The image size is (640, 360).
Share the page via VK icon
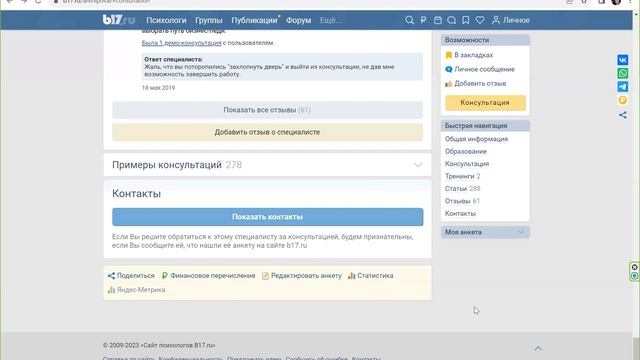point(622,60)
